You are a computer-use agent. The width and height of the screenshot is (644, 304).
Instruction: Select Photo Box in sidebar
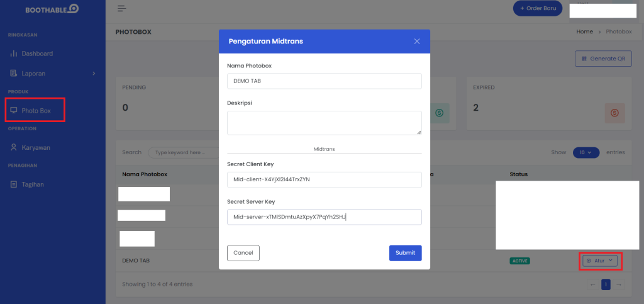(35, 111)
